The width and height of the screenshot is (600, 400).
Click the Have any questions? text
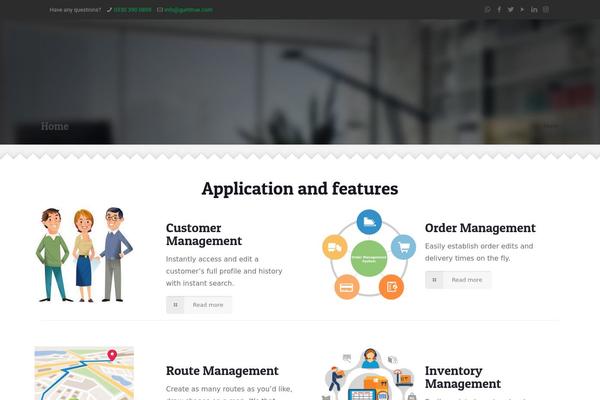(x=75, y=10)
